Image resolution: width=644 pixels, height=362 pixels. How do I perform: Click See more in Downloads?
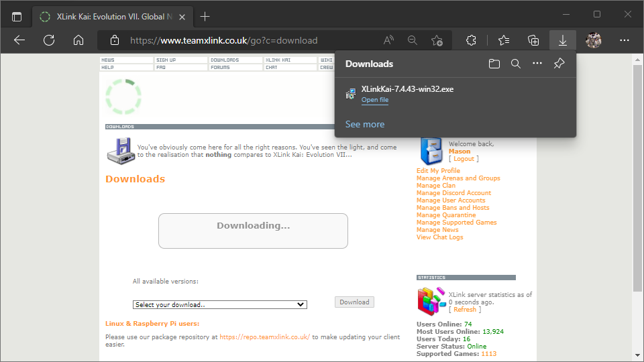[x=365, y=124]
